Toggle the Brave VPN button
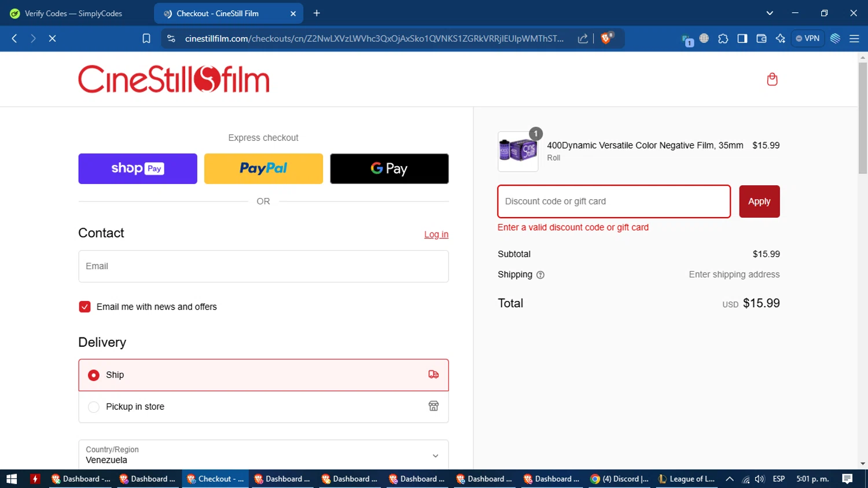 (x=808, y=38)
